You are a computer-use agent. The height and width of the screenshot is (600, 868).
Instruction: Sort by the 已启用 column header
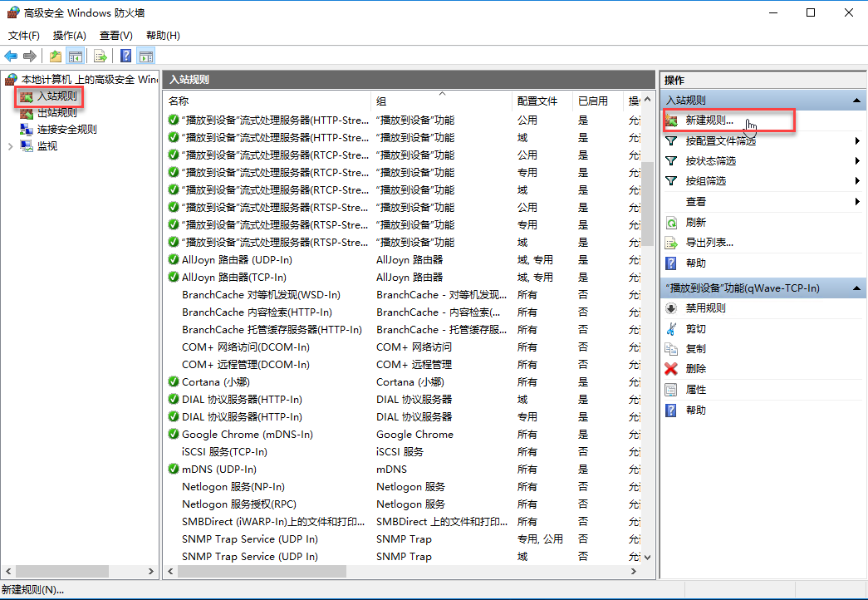click(x=598, y=101)
